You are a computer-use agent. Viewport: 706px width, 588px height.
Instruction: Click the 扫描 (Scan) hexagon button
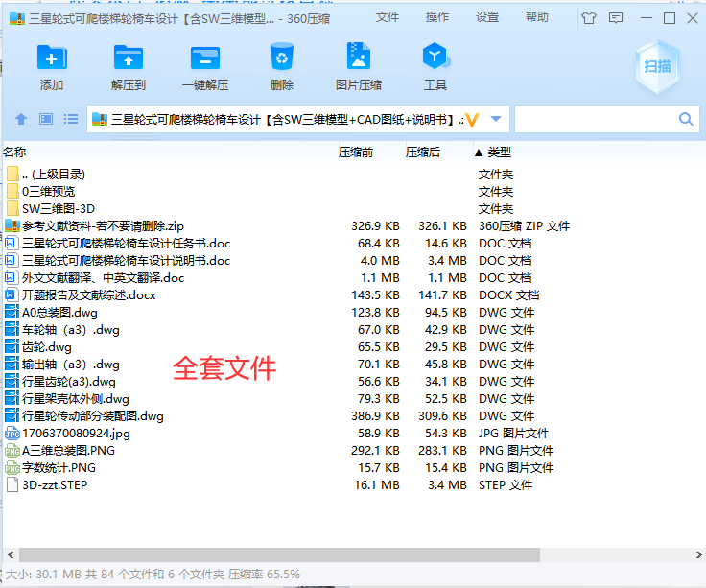pyautogui.click(x=657, y=66)
